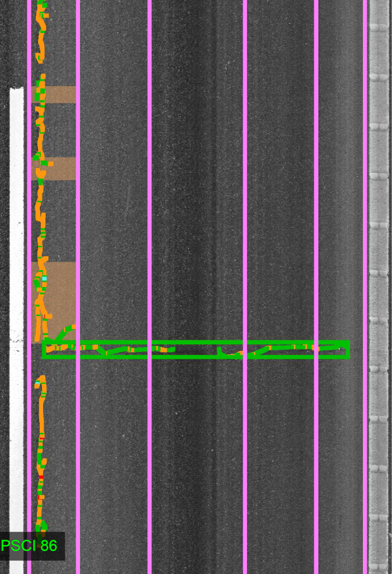The height and width of the screenshot is (574, 392).
Task: Click the orange longitudinal crack at top
Action: 41,34
